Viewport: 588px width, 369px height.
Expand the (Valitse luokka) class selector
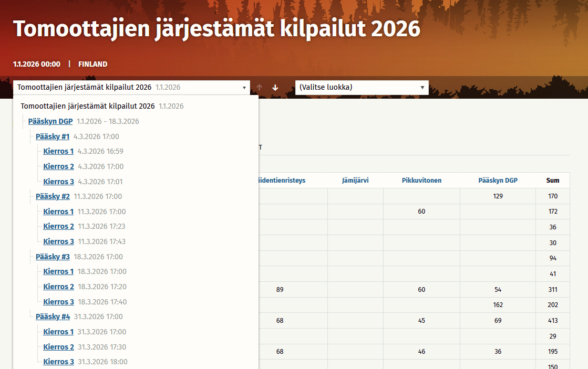(x=362, y=87)
